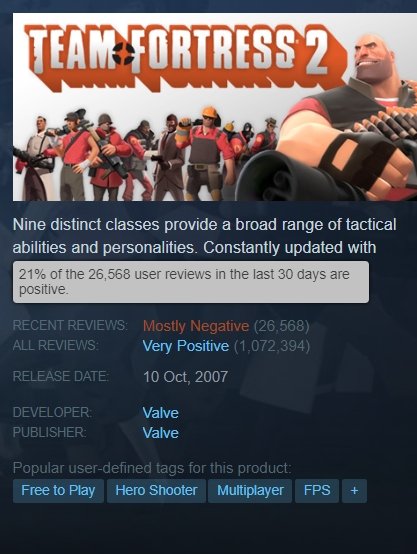Click the Team Fortress 2 logo text

182,56
